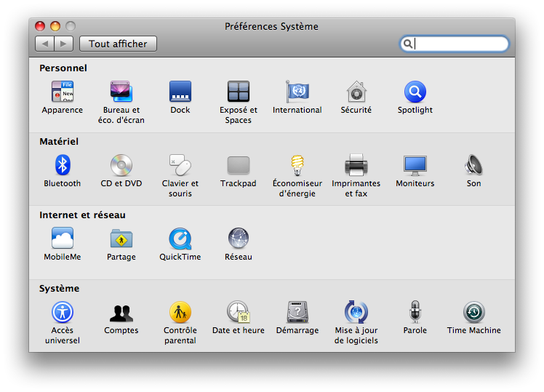Open MobileMe cloud icon
This screenshot has width=544, height=392.
(x=63, y=239)
